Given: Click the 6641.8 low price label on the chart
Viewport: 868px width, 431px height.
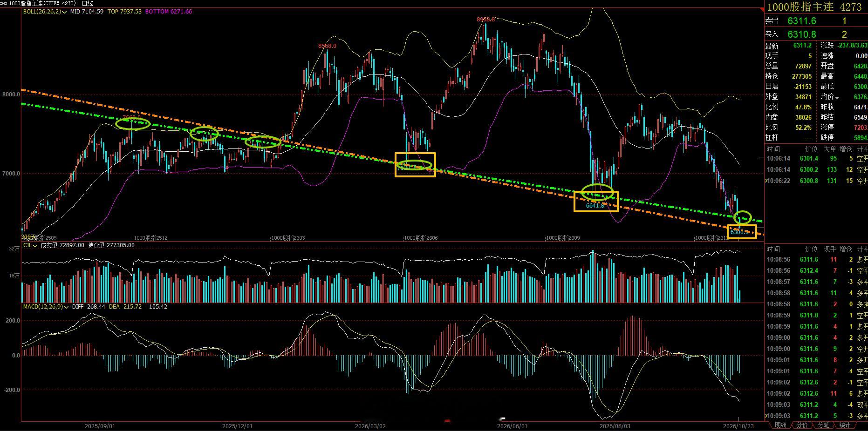Looking at the screenshot, I should (x=595, y=205).
